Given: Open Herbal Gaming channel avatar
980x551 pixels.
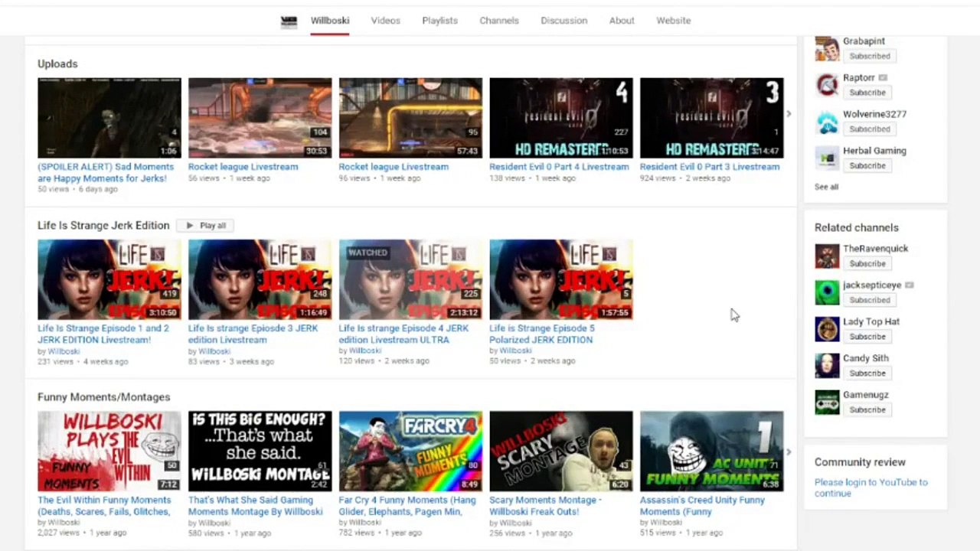Looking at the screenshot, I should point(827,158).
